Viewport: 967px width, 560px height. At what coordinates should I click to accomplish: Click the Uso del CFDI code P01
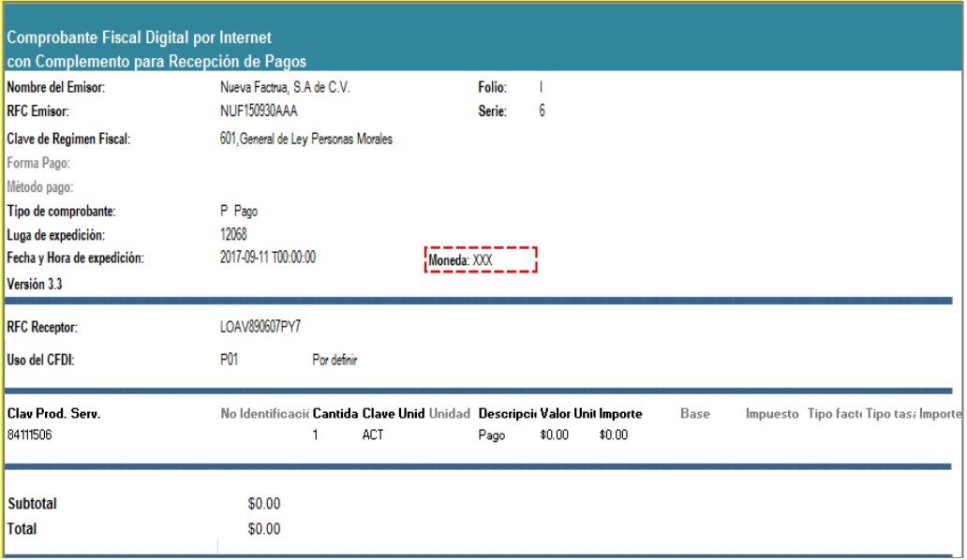pos(228,360)
